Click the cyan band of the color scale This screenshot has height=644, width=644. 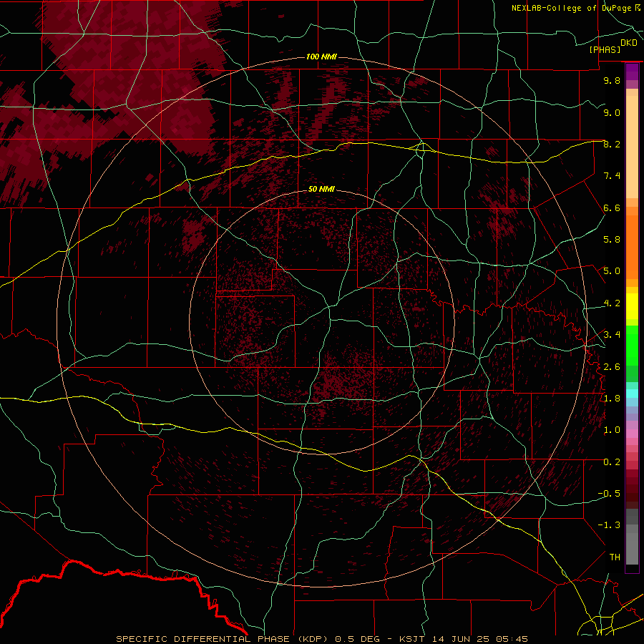click(x=632, y=394)
